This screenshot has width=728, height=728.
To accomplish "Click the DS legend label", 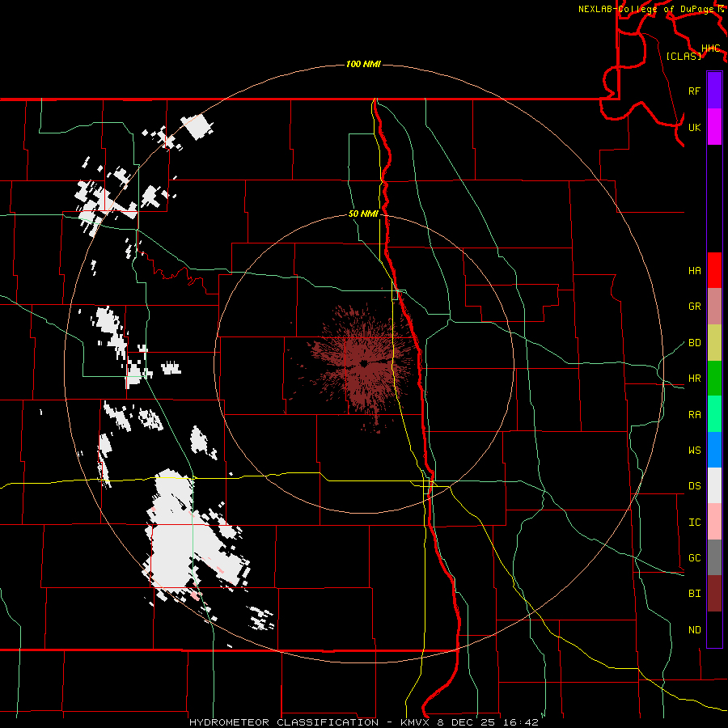I will [694, 486].
